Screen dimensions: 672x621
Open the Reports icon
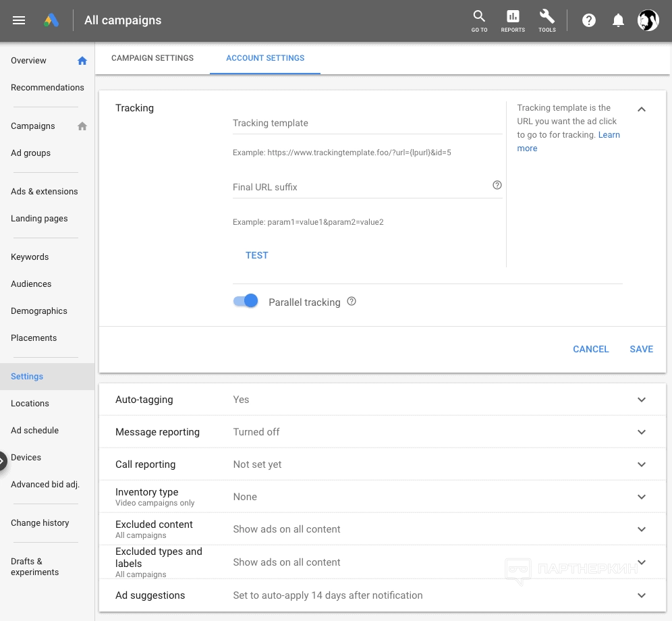click(x=513, y=20)
